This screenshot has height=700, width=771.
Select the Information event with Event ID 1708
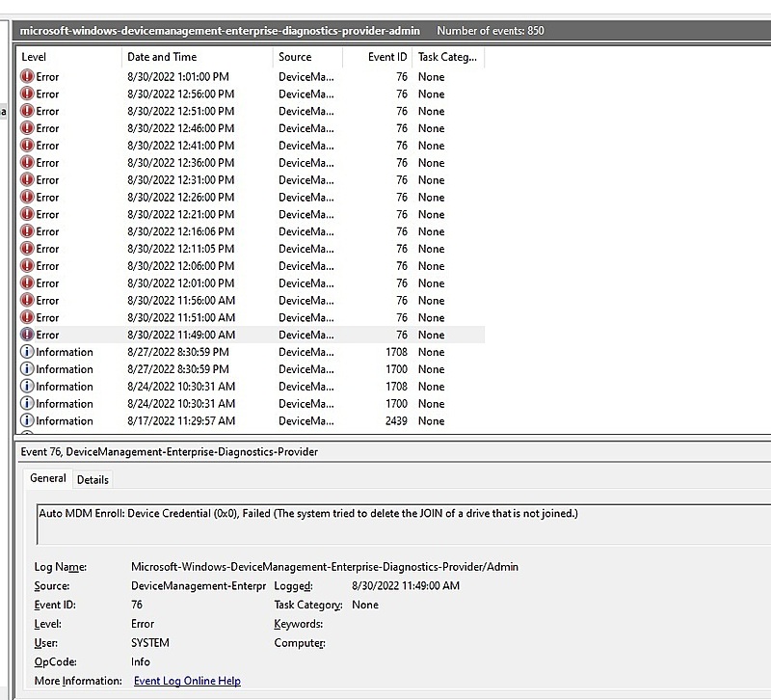(x=193, y=352)
